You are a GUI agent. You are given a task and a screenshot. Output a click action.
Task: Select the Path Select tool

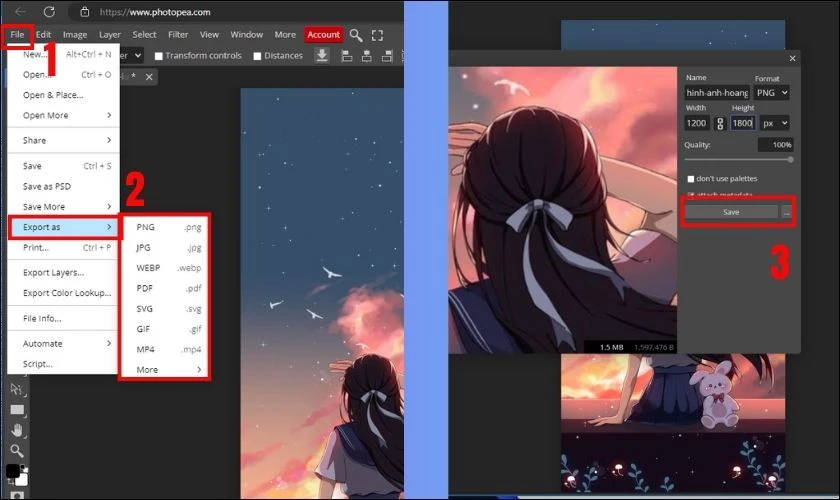pos(17,390)
